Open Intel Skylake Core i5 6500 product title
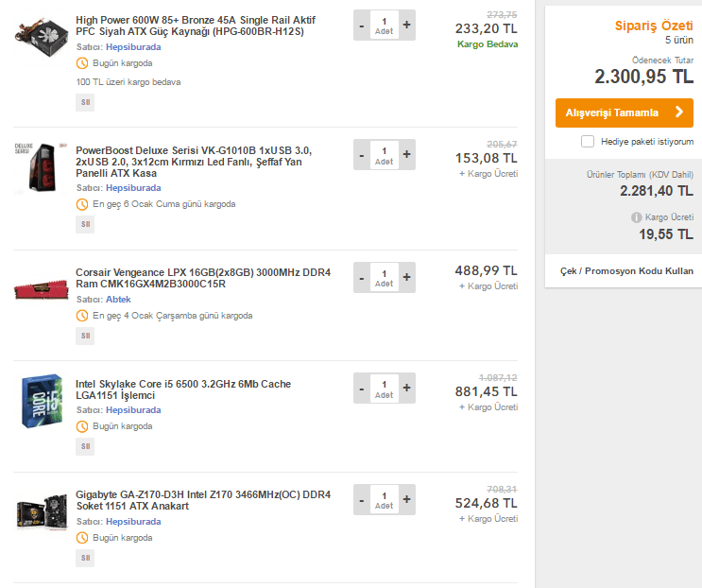Viewport: 702px width, 588px height. (x=183, y=389)
